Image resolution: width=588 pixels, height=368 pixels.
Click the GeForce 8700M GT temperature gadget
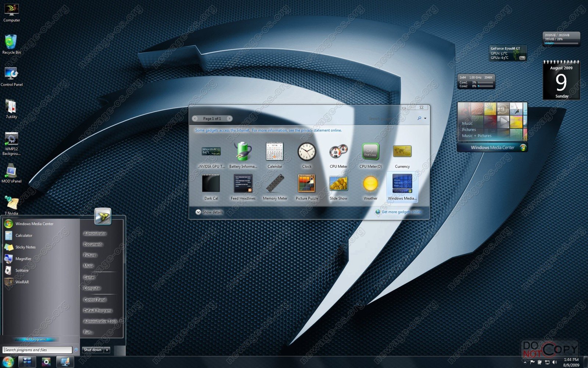pyautogui.click(x=508, y=53)
